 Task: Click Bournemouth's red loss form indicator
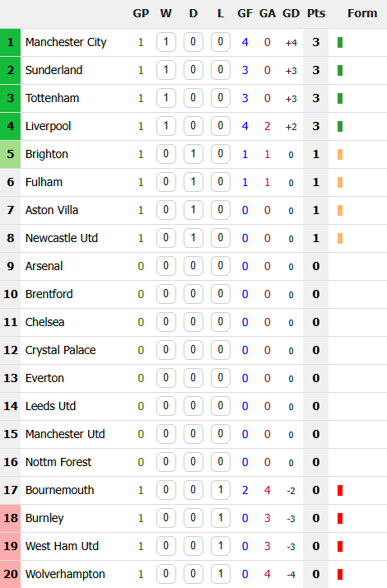[x=340, y=491]
